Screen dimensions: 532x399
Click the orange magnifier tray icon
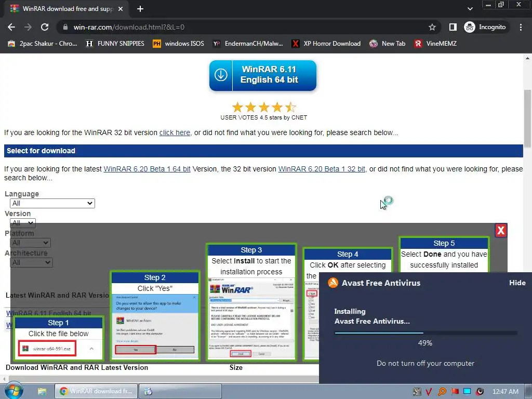click(x=442, y=392)
